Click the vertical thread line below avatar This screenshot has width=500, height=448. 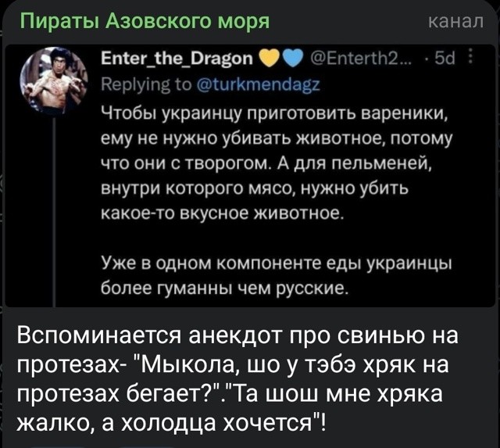pyautogui.click(x=54, y=211)
